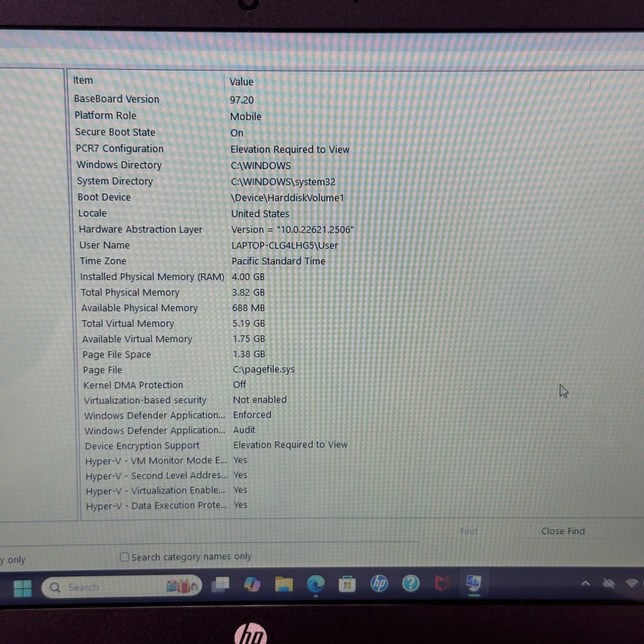Open the Windows Start menu
Viewport: 644px width, 644px height.
22,588
